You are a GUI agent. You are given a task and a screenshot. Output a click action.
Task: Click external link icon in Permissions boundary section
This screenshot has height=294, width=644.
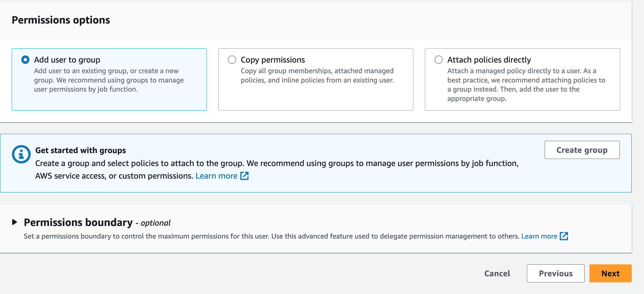(564, 236)
